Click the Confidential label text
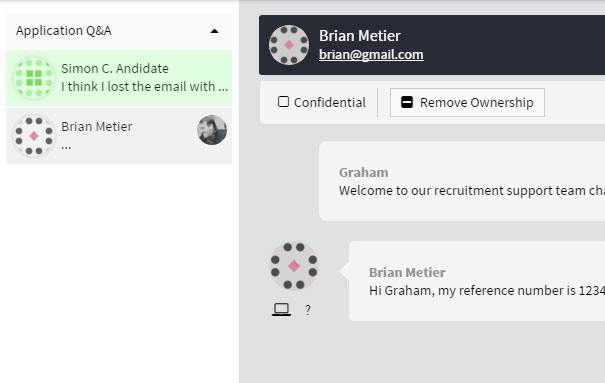The image size is (605, 383). pyautogui.click(x=330, y=103)
